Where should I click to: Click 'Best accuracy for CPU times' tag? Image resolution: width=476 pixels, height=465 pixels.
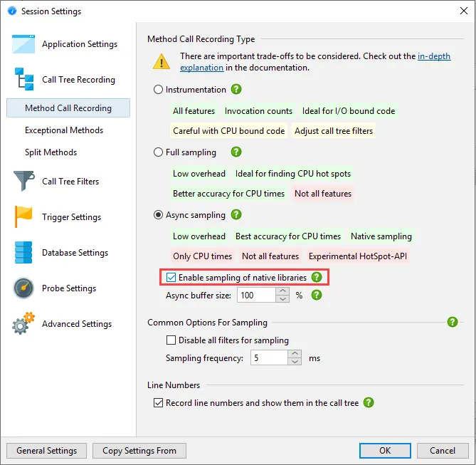pos(288,236)
